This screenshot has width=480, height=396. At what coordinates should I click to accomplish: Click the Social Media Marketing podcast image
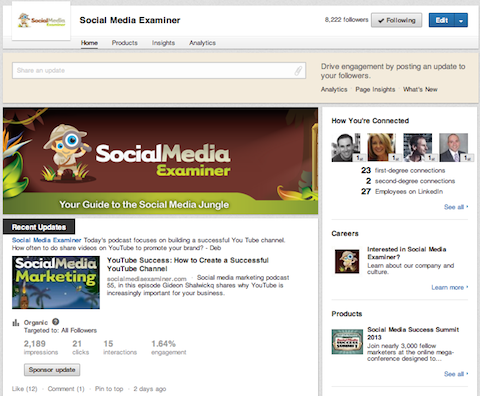pyautogui.click(x=56, y=282)
